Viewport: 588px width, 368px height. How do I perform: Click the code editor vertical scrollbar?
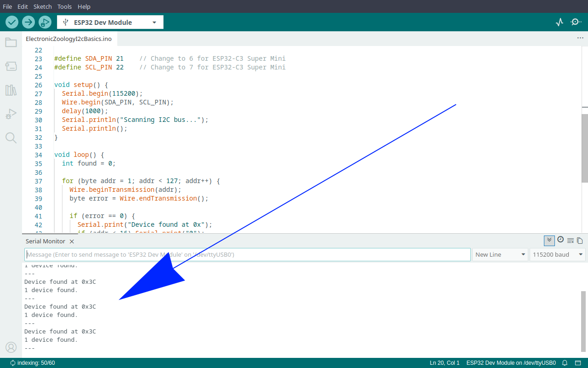(584, 148)
